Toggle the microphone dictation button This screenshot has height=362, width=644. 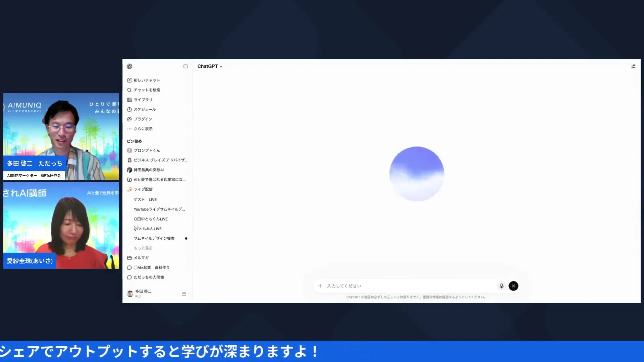point(501,286)
